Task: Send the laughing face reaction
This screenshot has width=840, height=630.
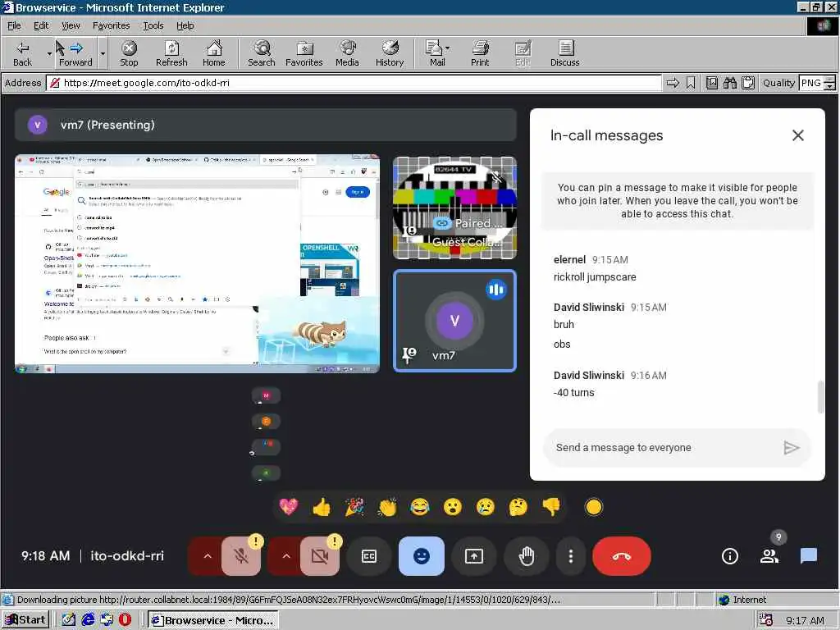Action: 419,506
